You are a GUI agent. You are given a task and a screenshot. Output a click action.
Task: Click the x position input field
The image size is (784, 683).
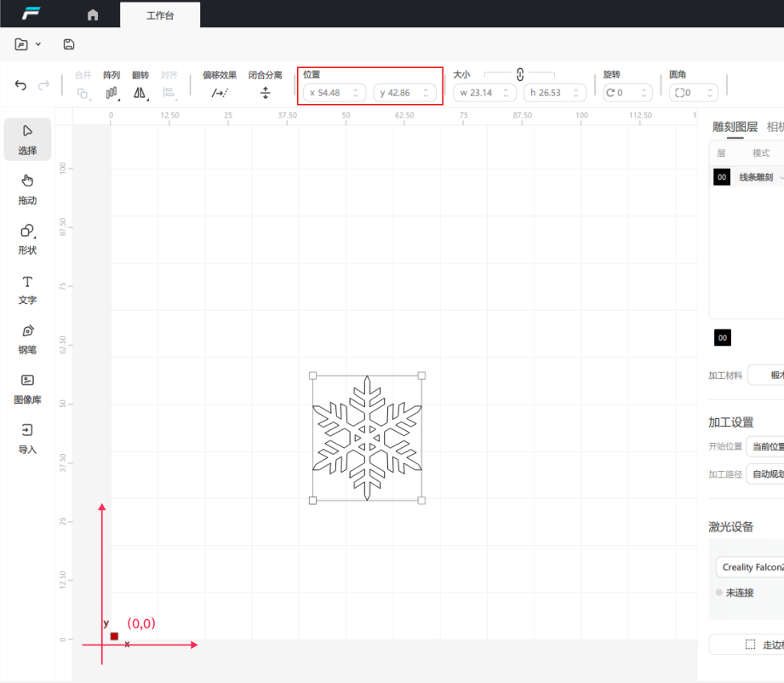[x=334, y=92]
